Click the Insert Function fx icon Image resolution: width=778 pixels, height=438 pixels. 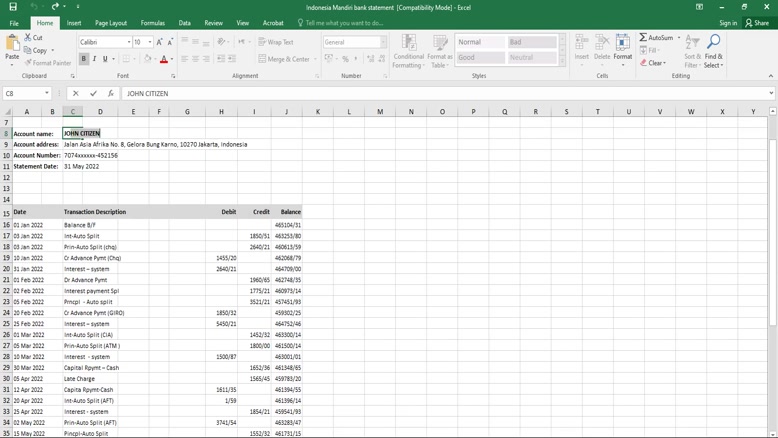110,93
